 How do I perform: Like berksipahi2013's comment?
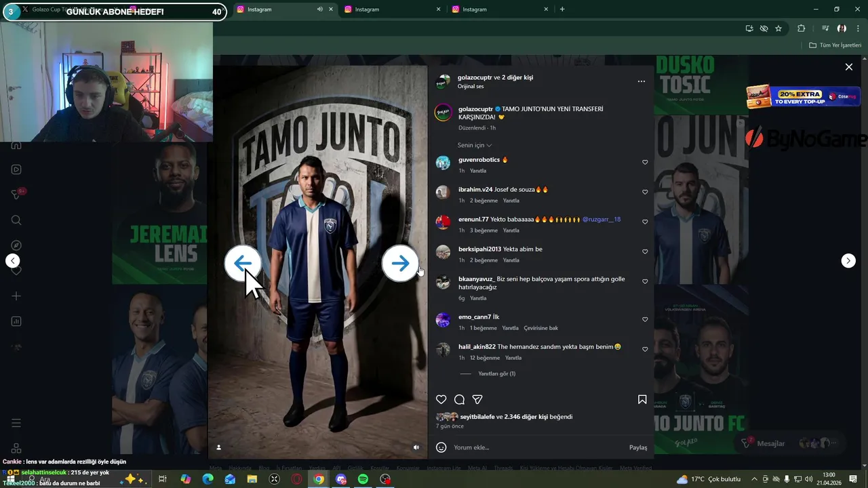[x=645, y=251]
